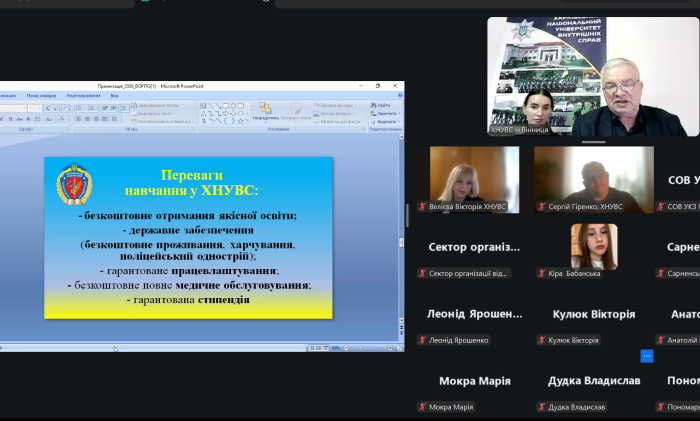Image resolution: width=700 pixels, height=421 pixels.
Task: Click muted mic icon beside Дудка Владислав
Action: (542, 407)
